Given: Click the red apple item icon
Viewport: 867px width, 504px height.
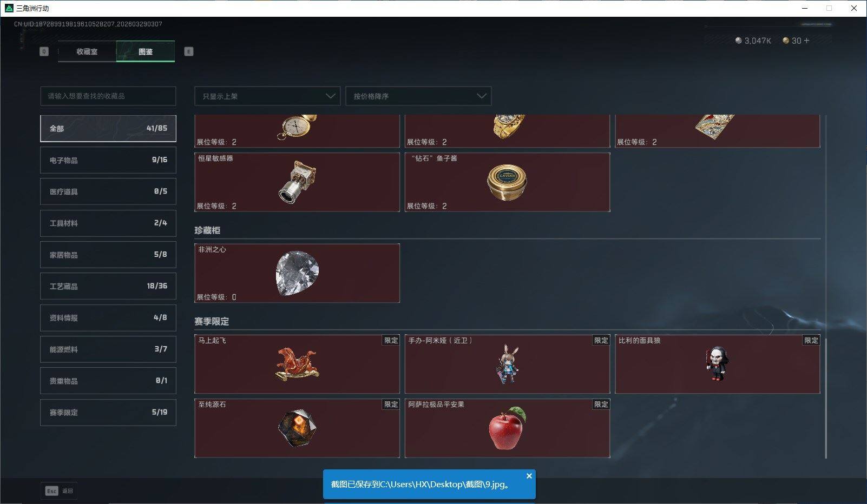Looking at the screenshot, I should tap(507, 428).
